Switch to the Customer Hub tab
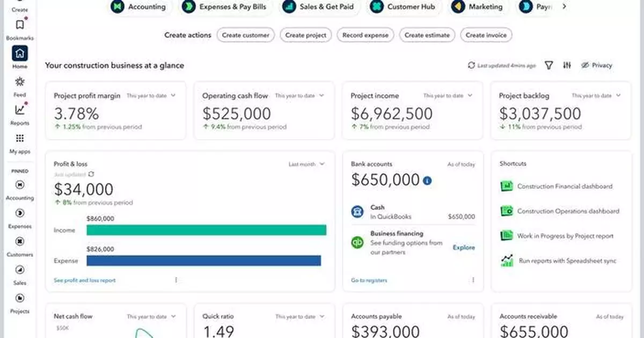The height and width of the screenshot is (338, 644). point(404,7)
